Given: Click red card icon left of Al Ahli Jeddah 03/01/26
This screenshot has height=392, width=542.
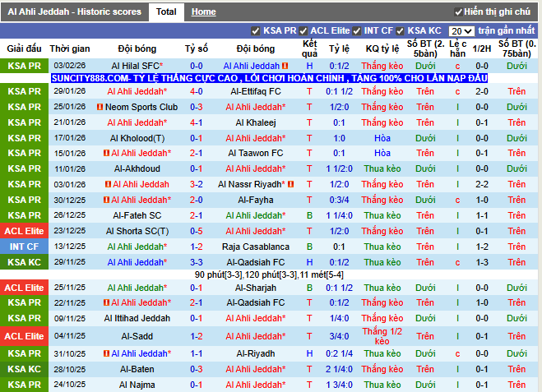Looking at the screenshot, I should (108, 184).
